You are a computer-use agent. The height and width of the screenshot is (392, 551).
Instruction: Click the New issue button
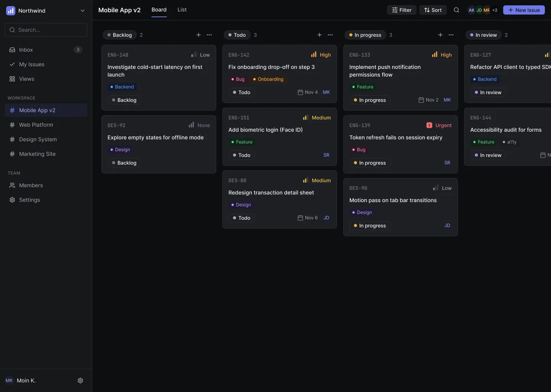(x=524, y=10)
